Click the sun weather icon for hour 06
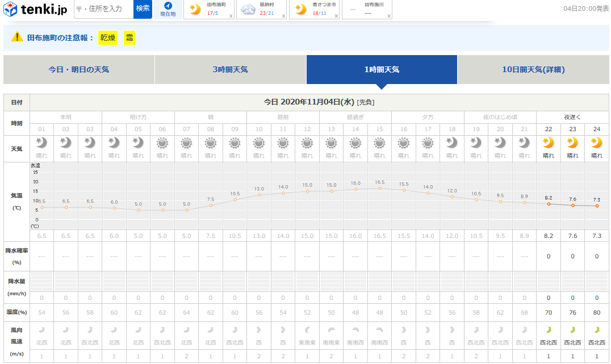The height and width of the screenshot is (364, 611). click(x=162, y=144)
